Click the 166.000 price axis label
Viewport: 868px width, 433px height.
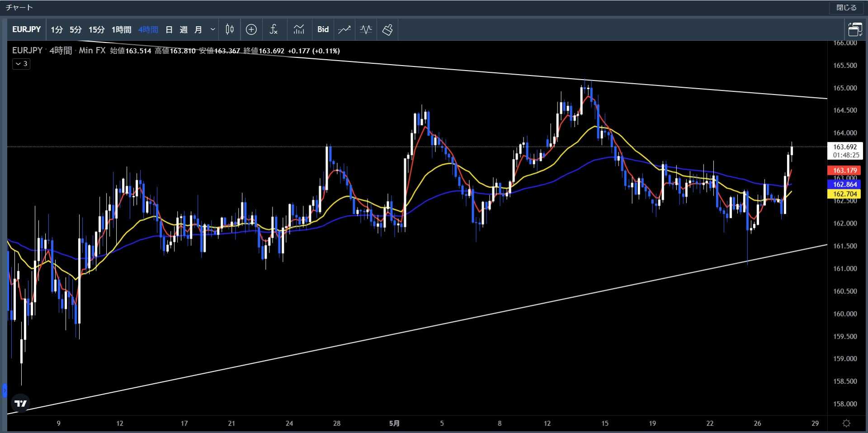click(x=845, y=43)
